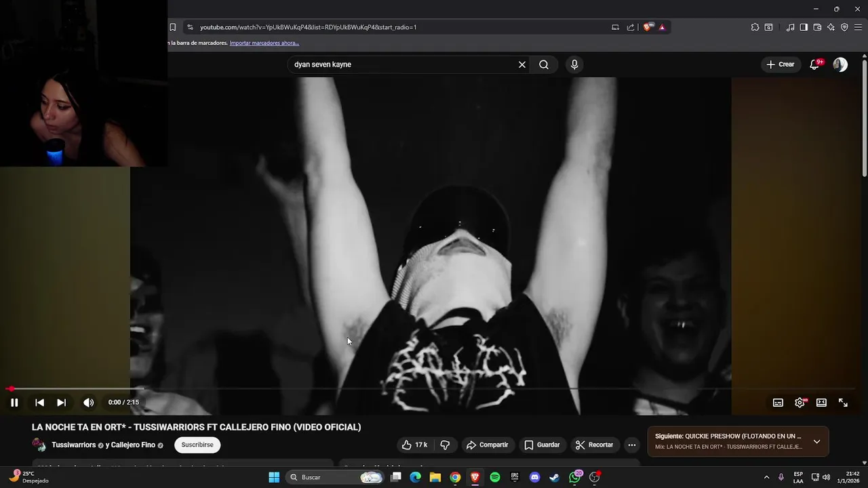Open the media playlist music icon
868x488 pixels.
tap(790, 27)
